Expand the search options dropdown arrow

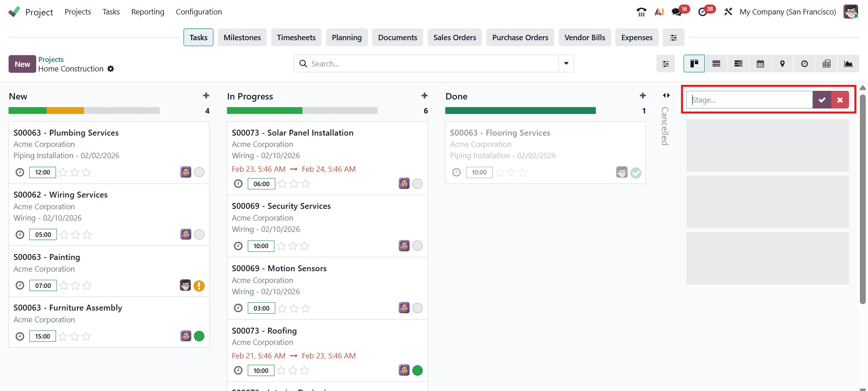(x=566, y=64)
